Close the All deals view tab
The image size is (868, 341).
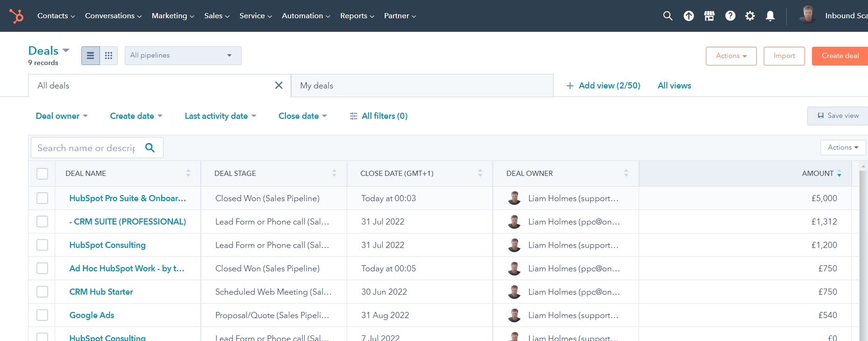tap(279, 85)
